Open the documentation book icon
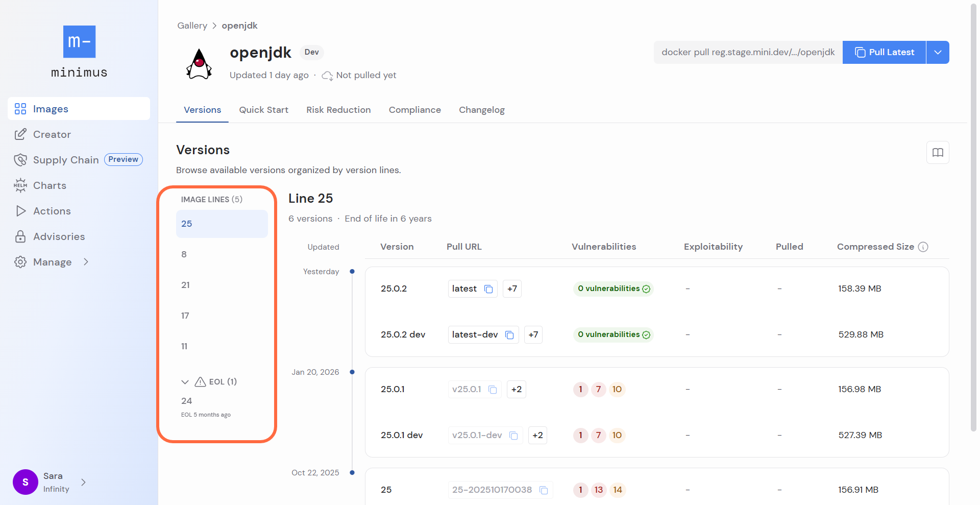Screen dimensions: 980x505 (938, 152)
